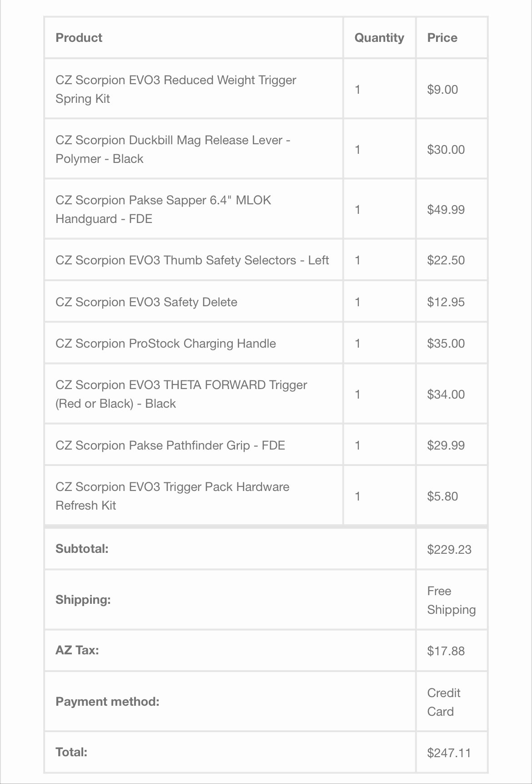Click the $49.99 handguard price
The image size is (532, 784).
coord(446,210)
